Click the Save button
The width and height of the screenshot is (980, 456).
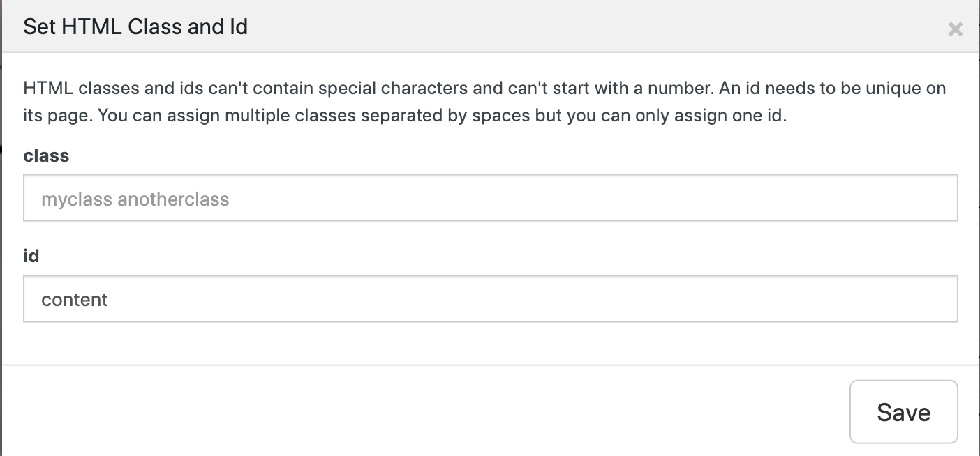pos(903,412)
